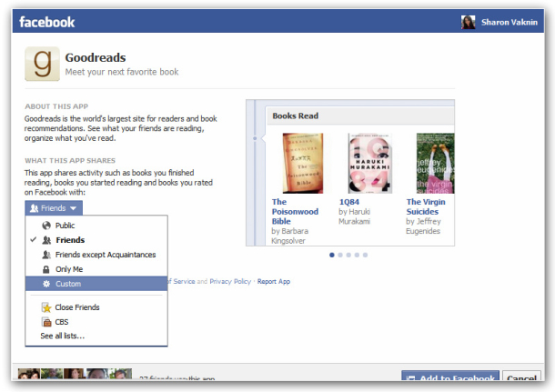
Task: Click the Sharon Vaknin name link
Action: (x=509, y=23)
